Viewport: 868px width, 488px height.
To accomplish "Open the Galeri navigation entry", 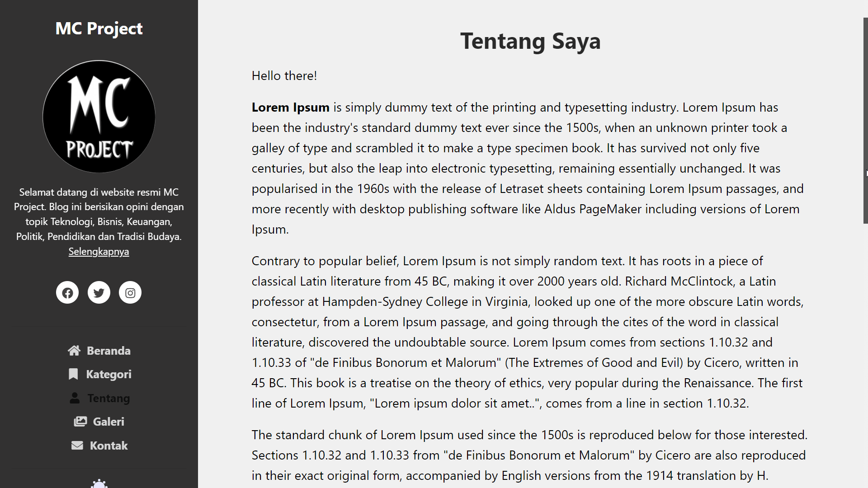I will tap(108, 421).
